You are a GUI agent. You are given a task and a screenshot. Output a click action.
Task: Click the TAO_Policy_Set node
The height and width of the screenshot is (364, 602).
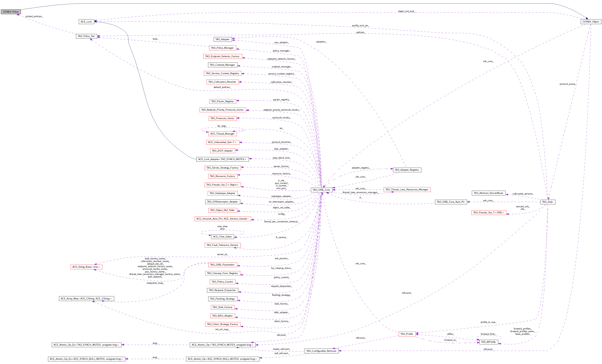click(x=86, y=36)
